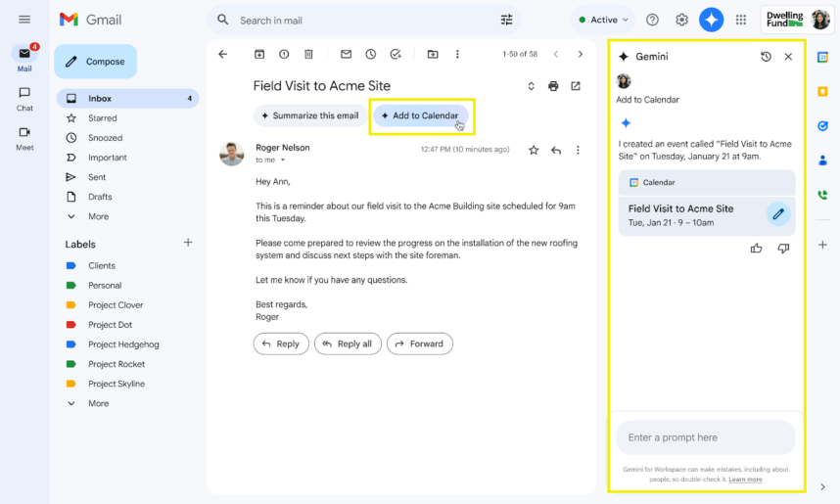
Task: Click the Reply all button
Action: tap(348, 344)
